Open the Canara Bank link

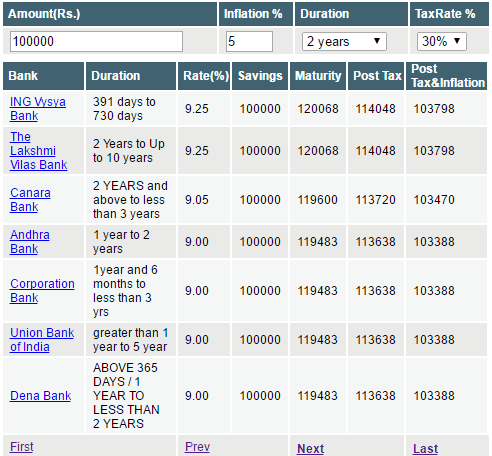(x=30, y=200)
